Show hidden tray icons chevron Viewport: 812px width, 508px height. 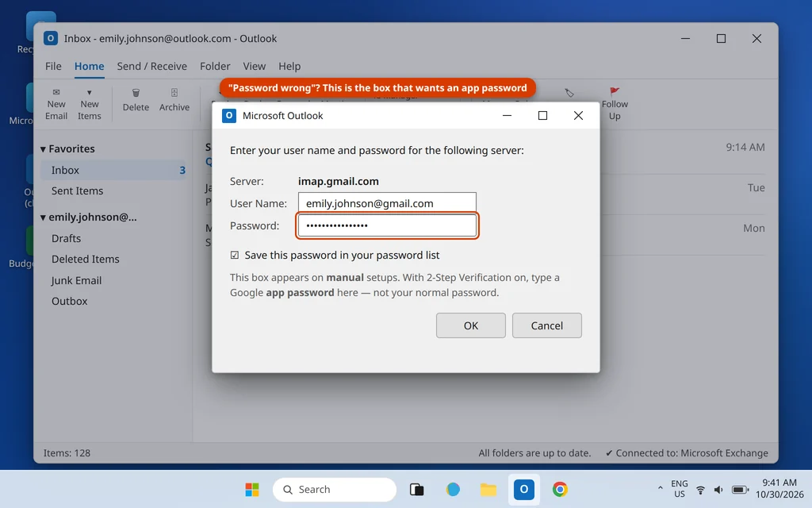click(x=660, y=488)
